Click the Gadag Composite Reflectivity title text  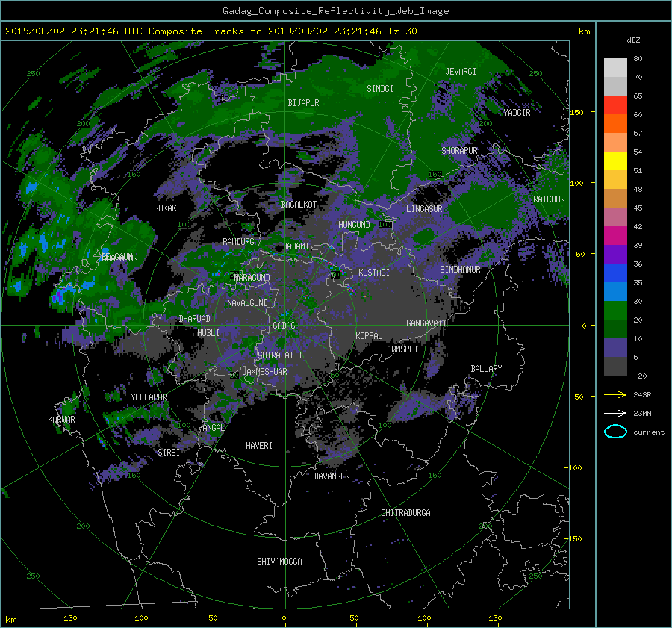335,11
